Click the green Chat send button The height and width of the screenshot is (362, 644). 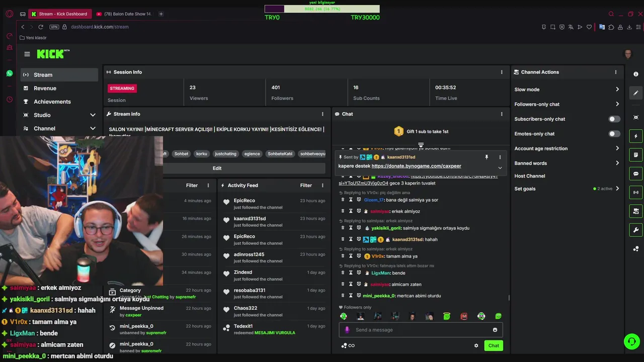(494, 345)
